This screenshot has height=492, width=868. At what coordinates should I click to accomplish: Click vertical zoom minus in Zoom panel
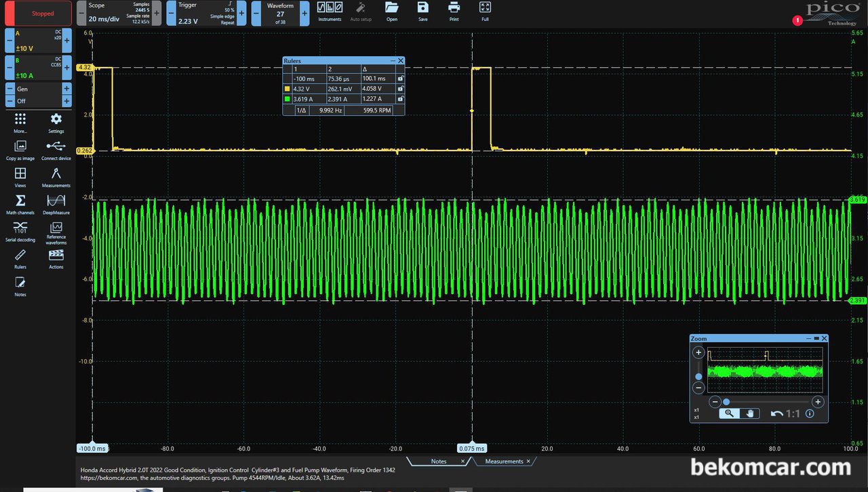698,388
